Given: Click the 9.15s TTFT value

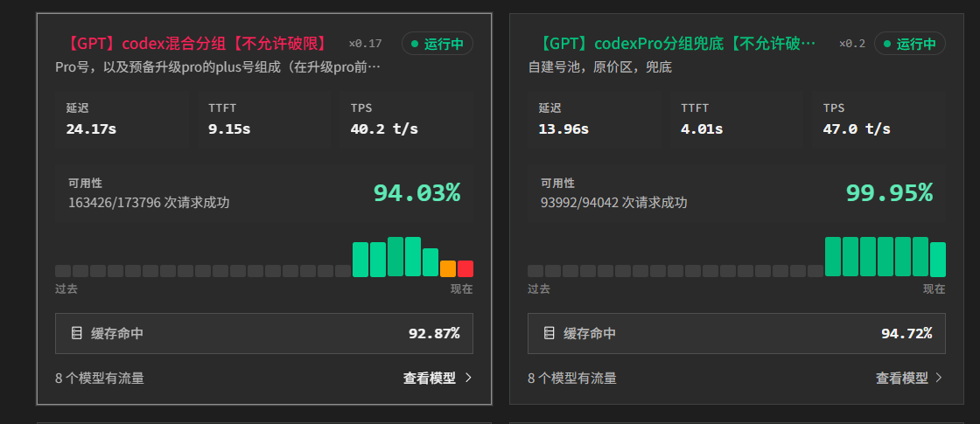Looking at the screenshot, I should tap(229, 129).
